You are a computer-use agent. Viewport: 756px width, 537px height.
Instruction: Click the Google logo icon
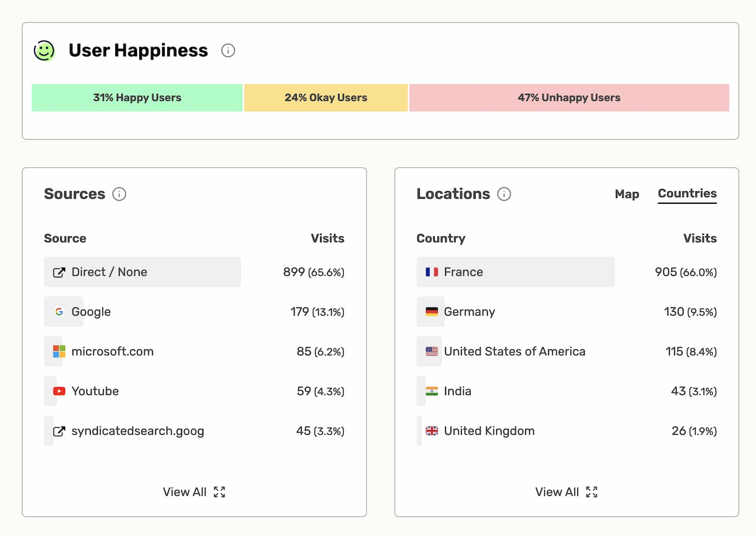[x=59, y=312]
